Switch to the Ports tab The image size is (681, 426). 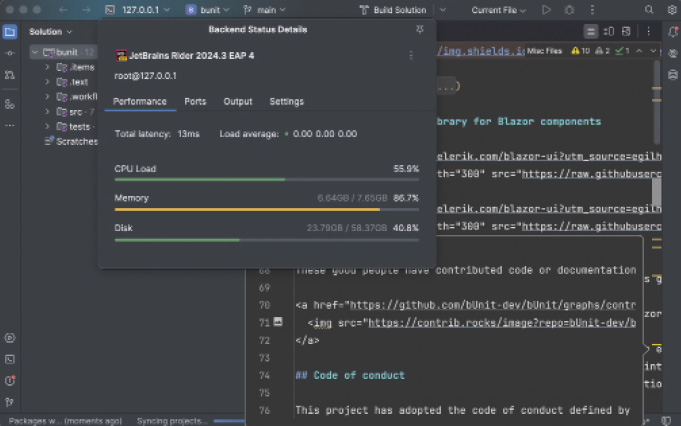pyautogui.click(x=195, y=102)
